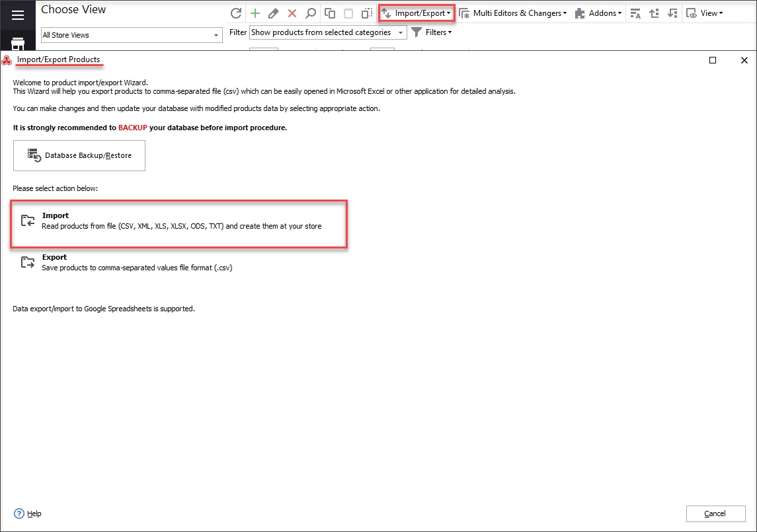Edit the product using the pencil icon
The height and width of the screenshot is (532, 757).
273,13
